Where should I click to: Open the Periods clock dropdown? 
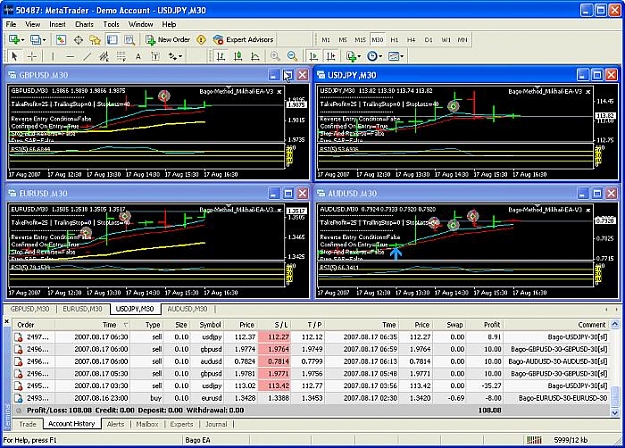point(374,57)
